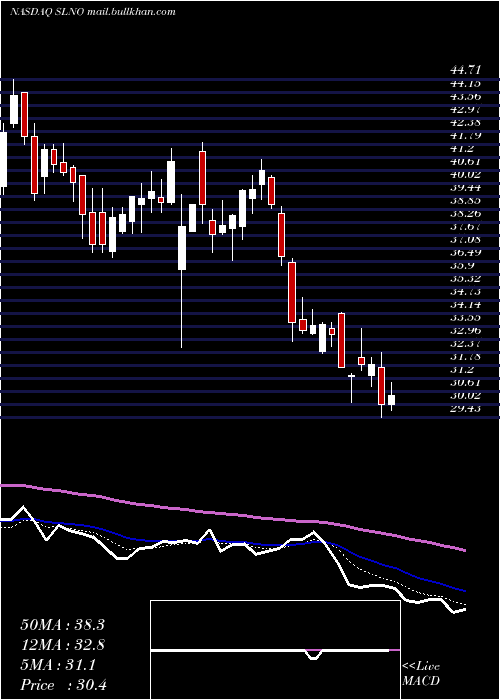This screenshot has height=700, width=500.
Task: Select the Price : 30.4 readout
Action: (63, 685)
